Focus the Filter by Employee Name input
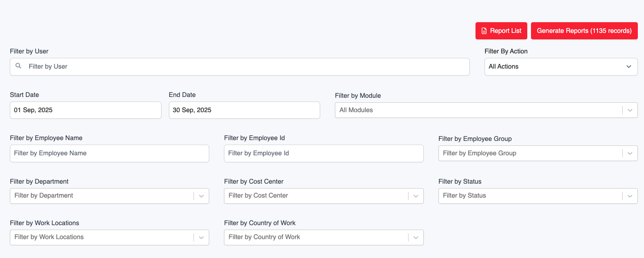The image size is (644, 258). click(x=109, y=153)
